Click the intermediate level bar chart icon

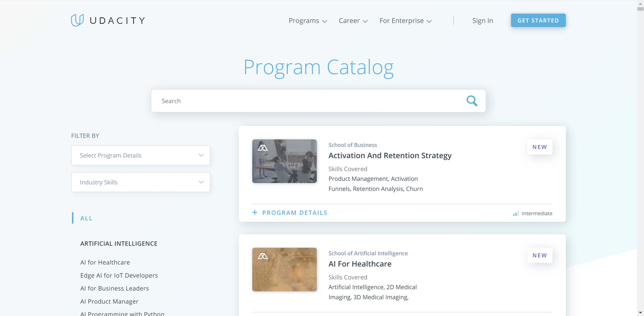point(515,213)
